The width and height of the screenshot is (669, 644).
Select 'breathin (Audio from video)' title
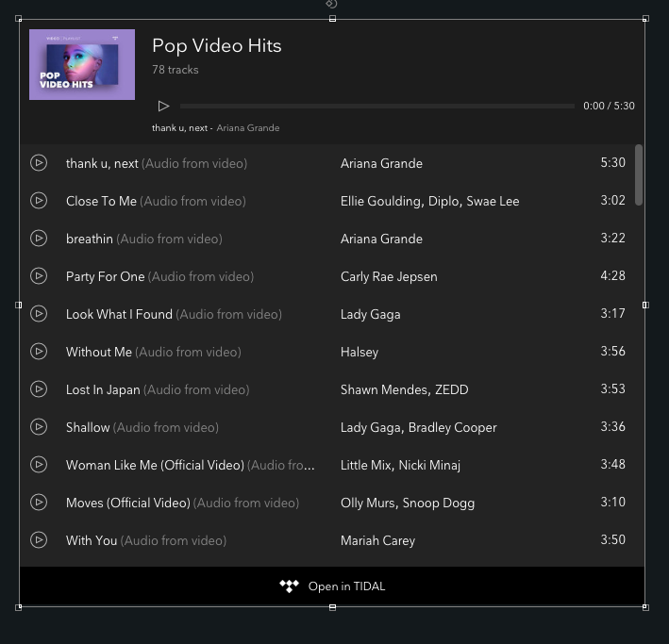click(x=144, y=239)
